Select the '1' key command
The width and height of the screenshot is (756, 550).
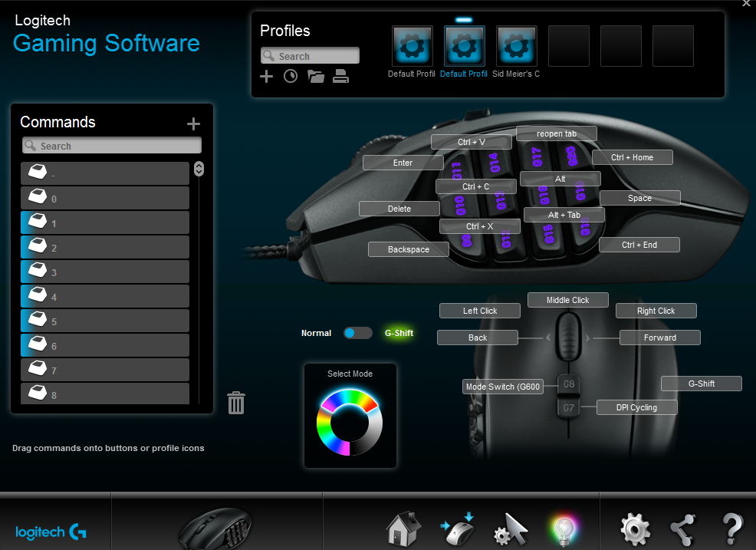coord(105,222)
